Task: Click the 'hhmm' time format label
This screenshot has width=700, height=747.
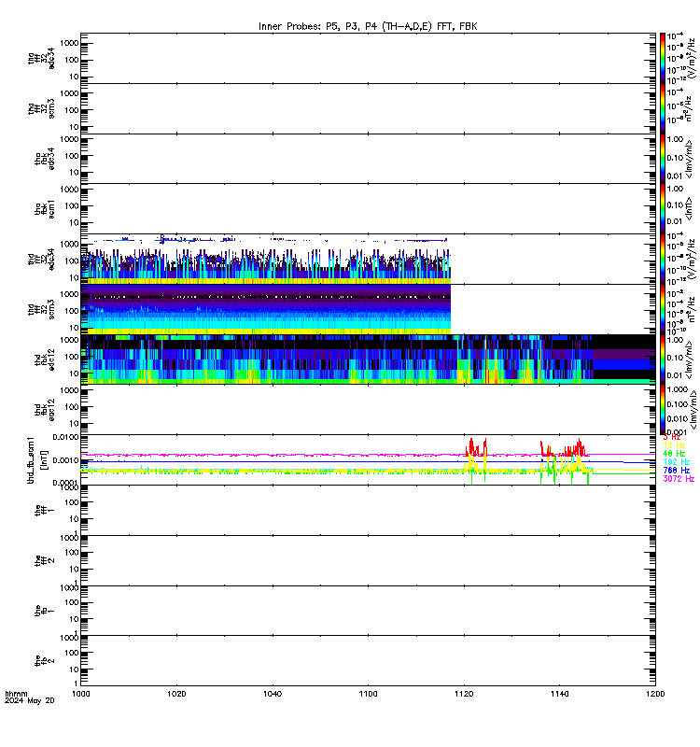Action: click(16, 694)
